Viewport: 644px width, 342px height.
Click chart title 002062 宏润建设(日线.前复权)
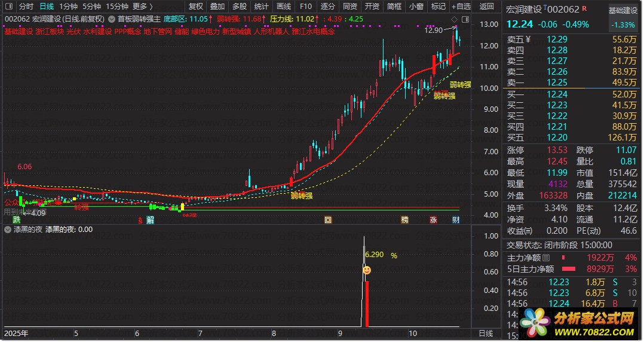[54, 19]
